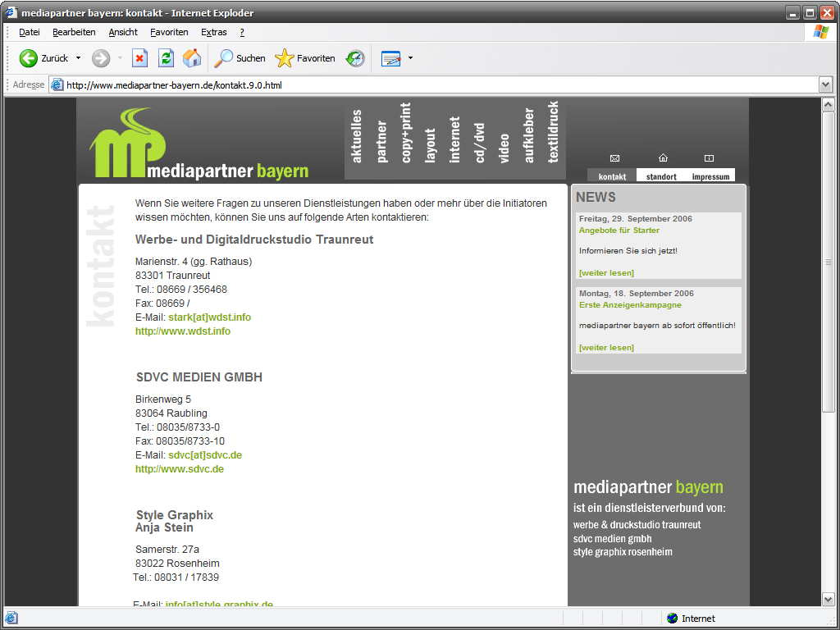840x630 pixels.
Task: Open the internet navigation item
Action: click(x=454, y=139)
